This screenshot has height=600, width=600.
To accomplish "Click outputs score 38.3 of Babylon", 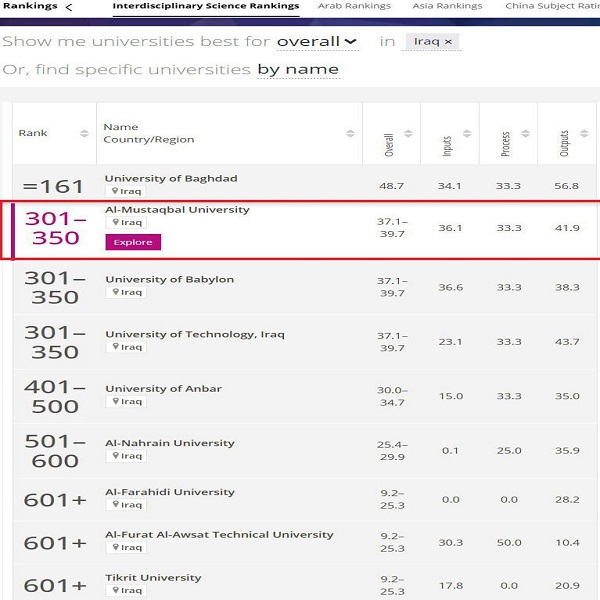I will pyautogui.click(x=567, y=287).
